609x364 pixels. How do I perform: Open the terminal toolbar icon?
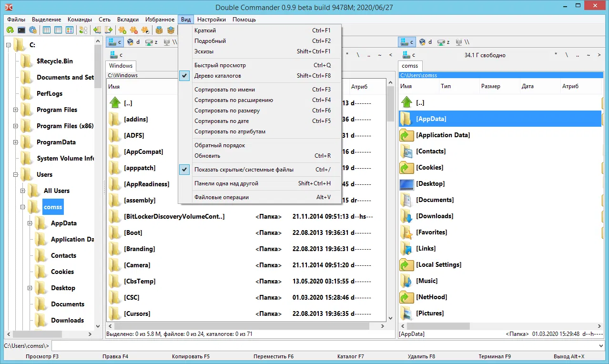pyautogui.click(x=21, y=30)
